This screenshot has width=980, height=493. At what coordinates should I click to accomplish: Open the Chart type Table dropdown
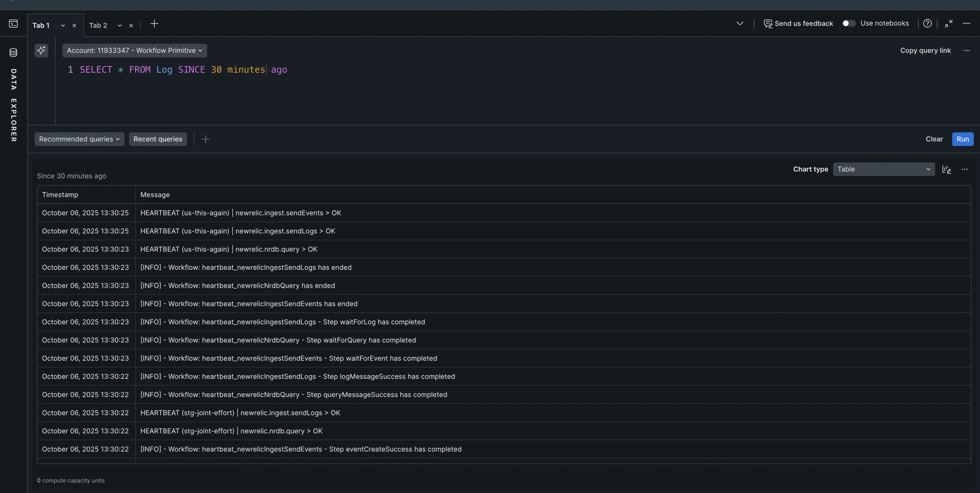(884, 169)
